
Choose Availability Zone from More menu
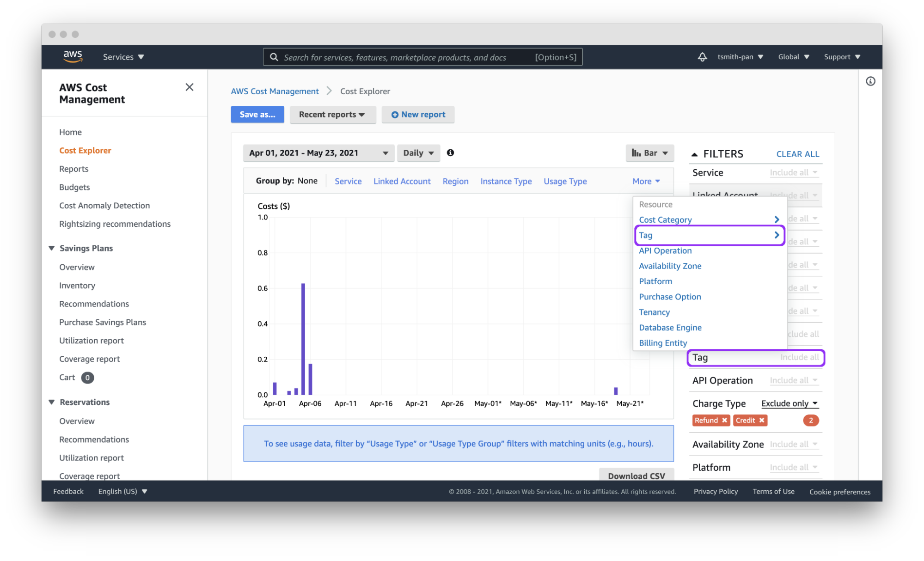tap(670, 266)
